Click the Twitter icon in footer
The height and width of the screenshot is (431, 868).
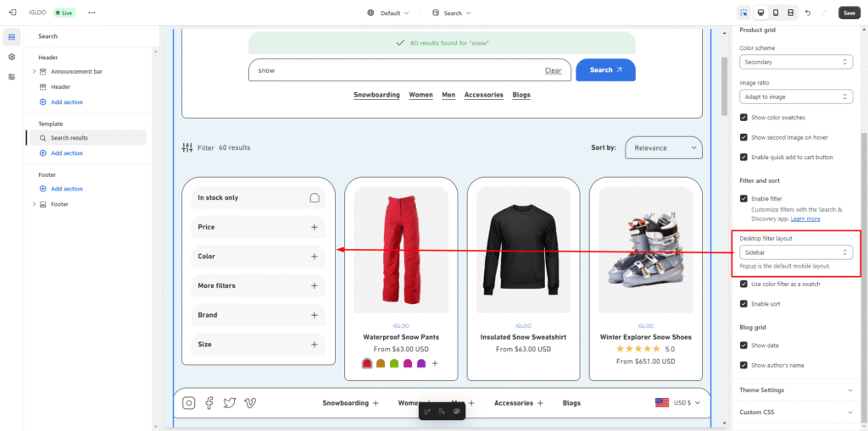click(229, 403)
